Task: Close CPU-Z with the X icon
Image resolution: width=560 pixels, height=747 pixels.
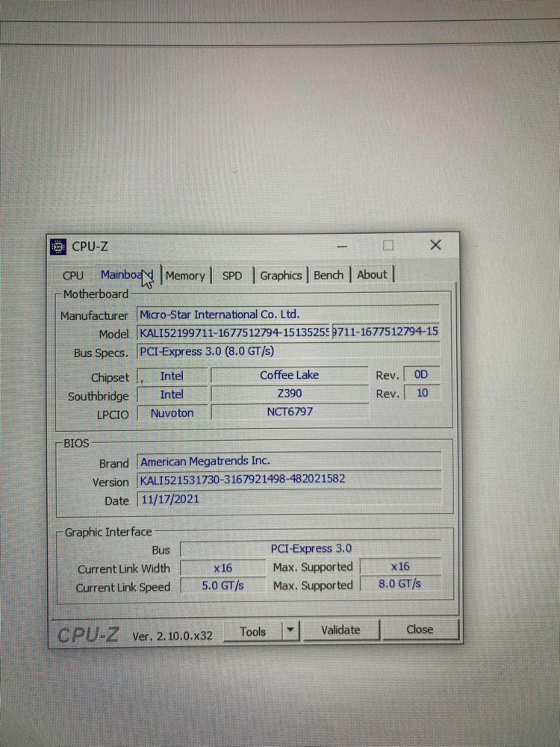Action: [435, 245]
